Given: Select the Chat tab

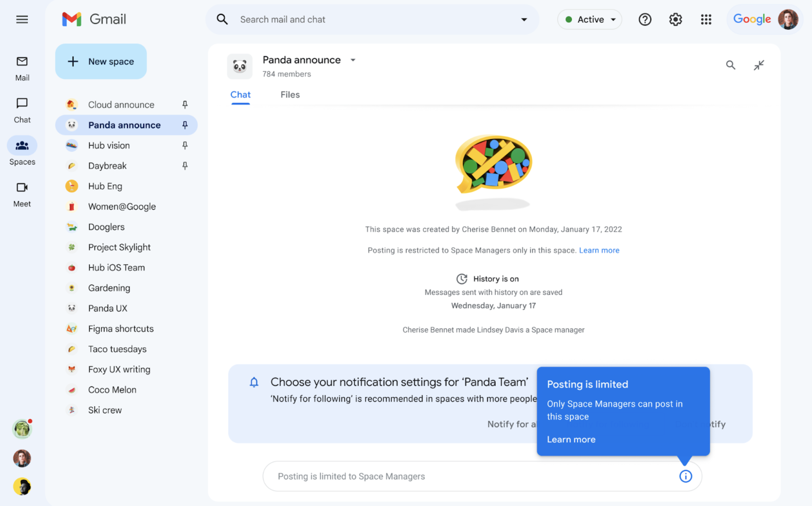Looking at the screenshot, I should [x=240, y=95].
